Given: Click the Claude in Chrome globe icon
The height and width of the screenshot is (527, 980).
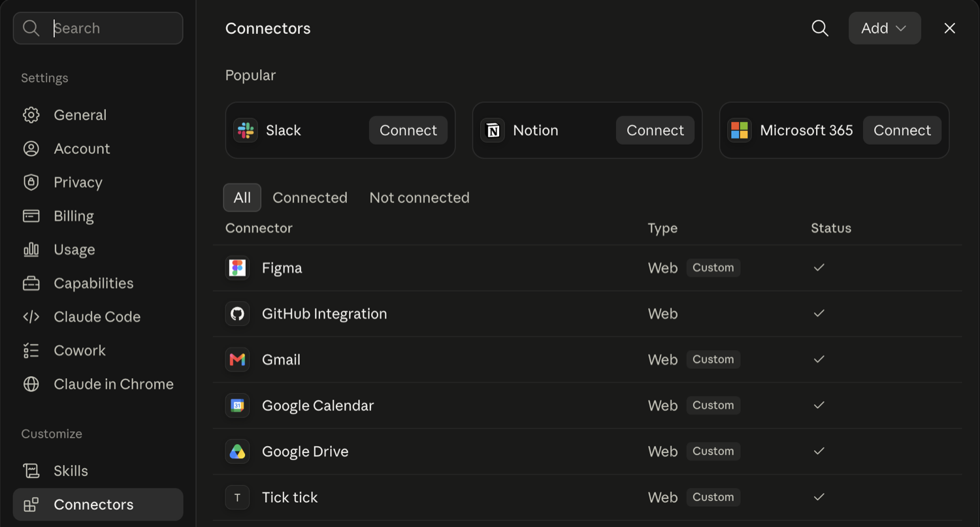Looking at the screenshot, I should [31, 384].
